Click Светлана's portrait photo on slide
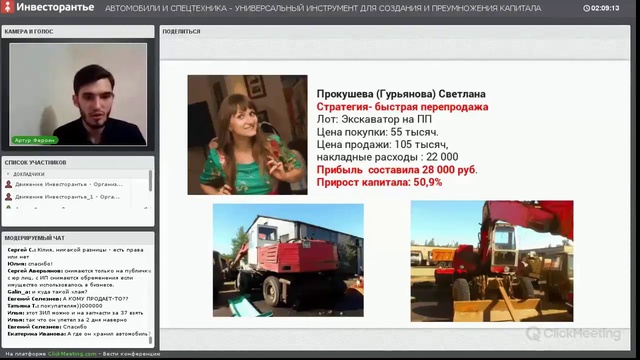The image size is (640, 360). pyautogui.click(x=247, y=135)
